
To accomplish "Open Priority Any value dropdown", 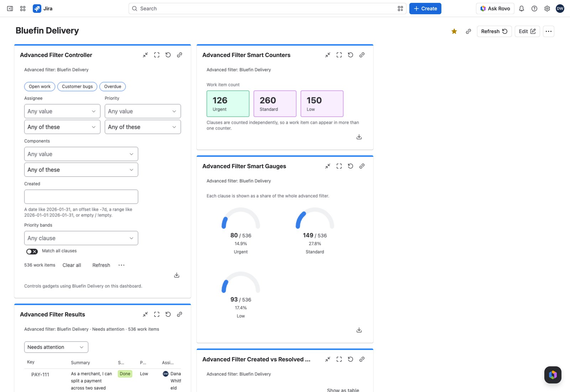I will pos(143,111).
